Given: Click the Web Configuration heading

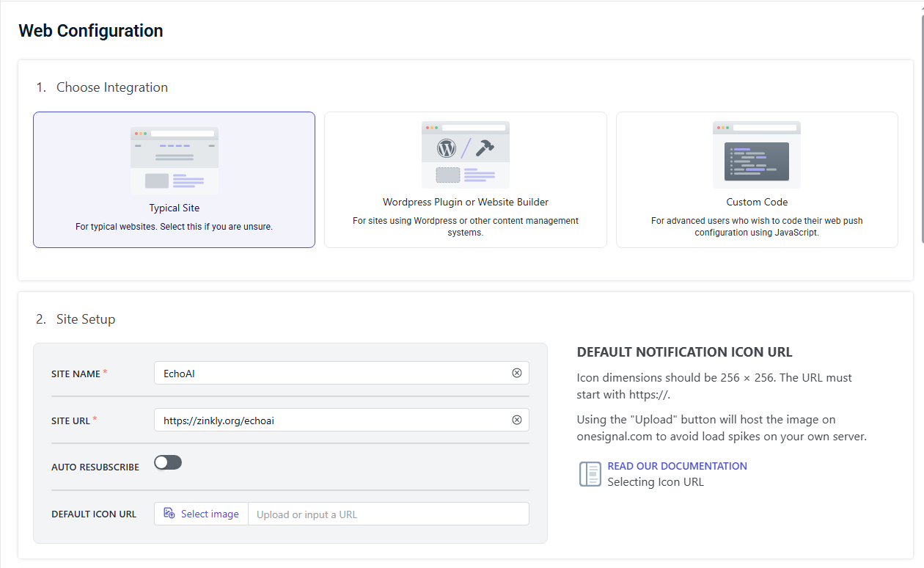Looking at the screenshot, I should click(x=91, y=31).
